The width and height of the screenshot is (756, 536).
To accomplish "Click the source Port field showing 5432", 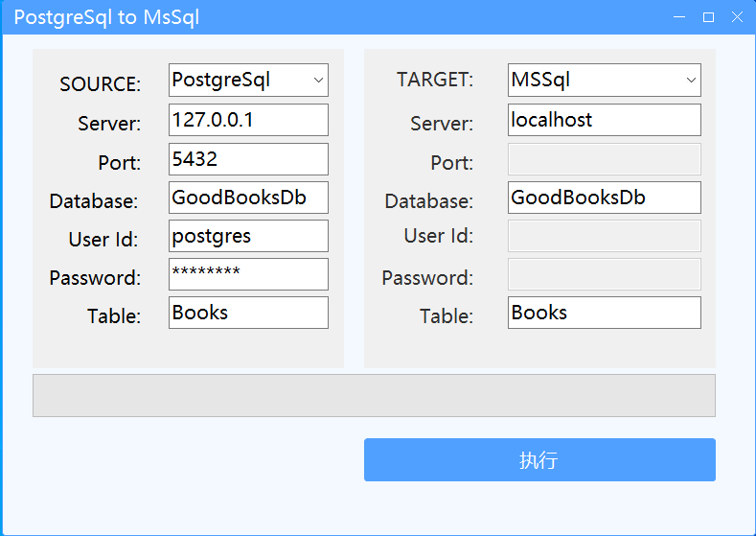I will pyautogui.click(x=248, y=159).
